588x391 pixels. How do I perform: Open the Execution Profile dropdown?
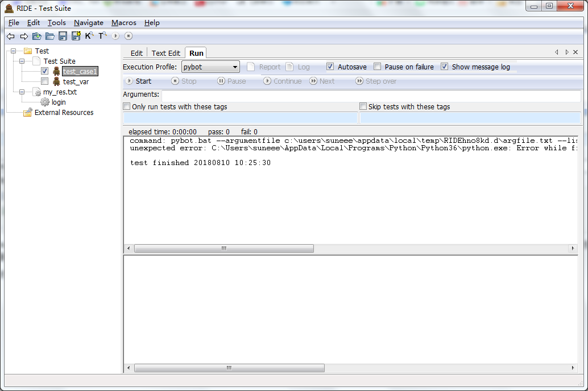(x=236, y=67)
